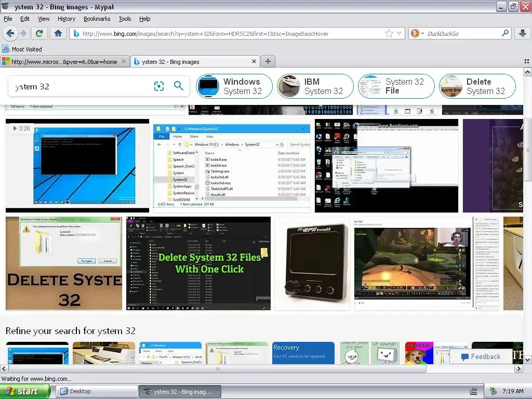The height and width of the screenshot is (399, 532).
Task: Switch to the Desktop taskbar item
Action: 96,391
